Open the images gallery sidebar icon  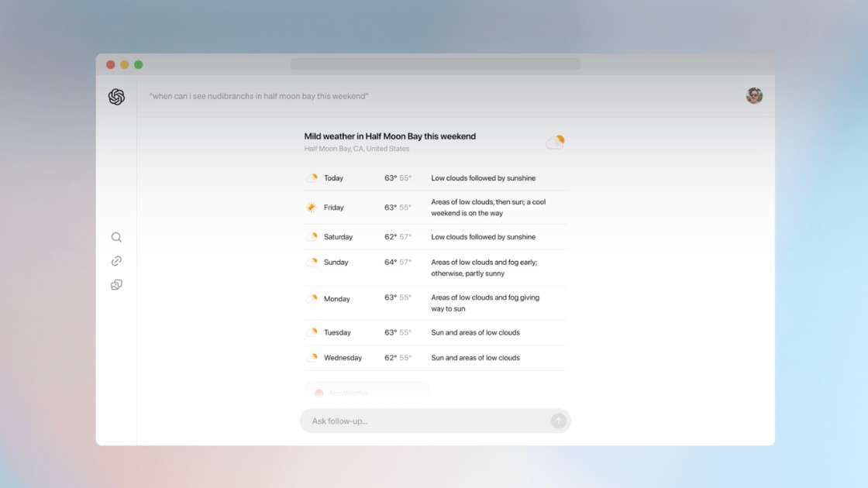coord(116,285)
